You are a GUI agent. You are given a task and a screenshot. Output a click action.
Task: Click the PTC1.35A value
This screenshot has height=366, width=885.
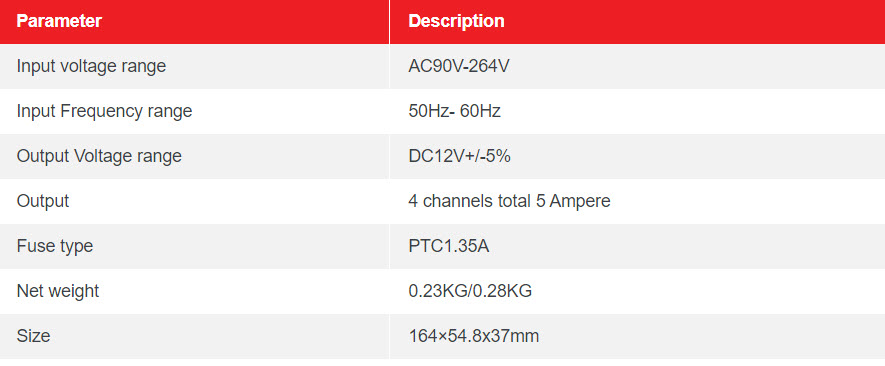449,246
